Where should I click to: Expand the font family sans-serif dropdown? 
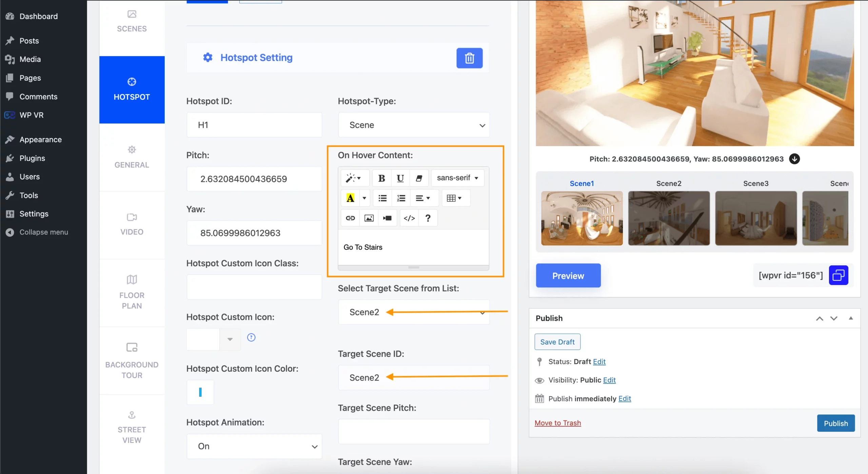(459, 178)
